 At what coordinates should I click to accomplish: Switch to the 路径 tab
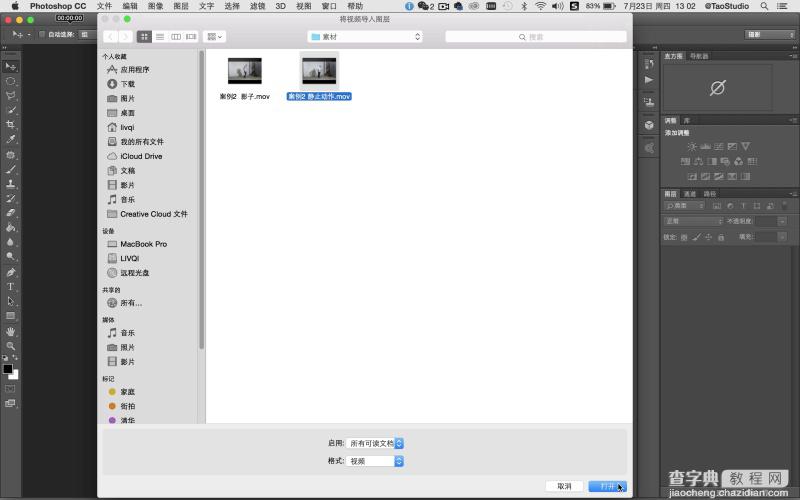pyautogui.click(x=710, y=194)
